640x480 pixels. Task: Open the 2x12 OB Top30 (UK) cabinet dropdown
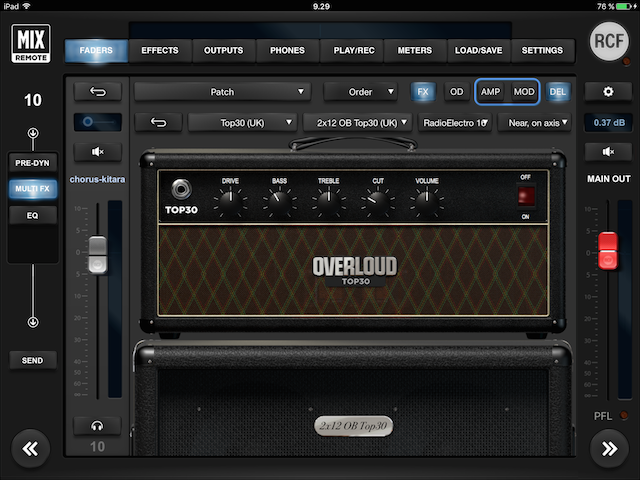pos(357,122)
